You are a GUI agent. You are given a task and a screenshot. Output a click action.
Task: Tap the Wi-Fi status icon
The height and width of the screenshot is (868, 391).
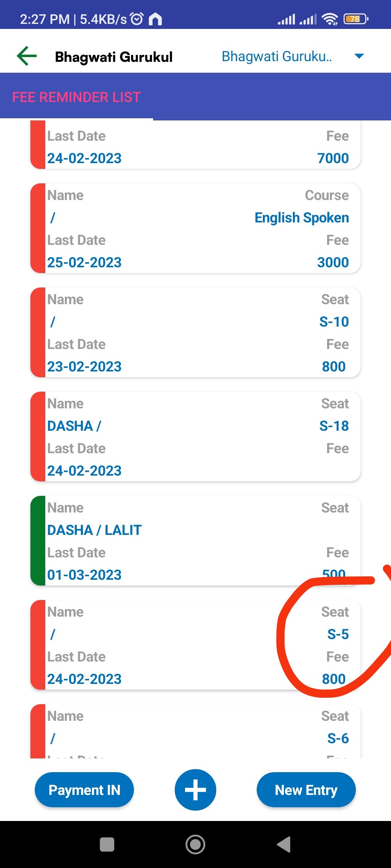point(330,19)
